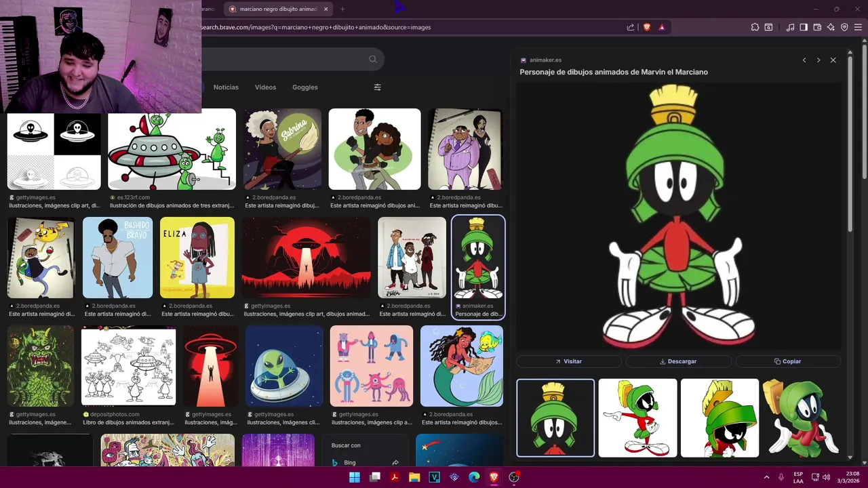Switch to the Videos search tab
The height and width of the screenshot is (488, 868).
point(265,87)
